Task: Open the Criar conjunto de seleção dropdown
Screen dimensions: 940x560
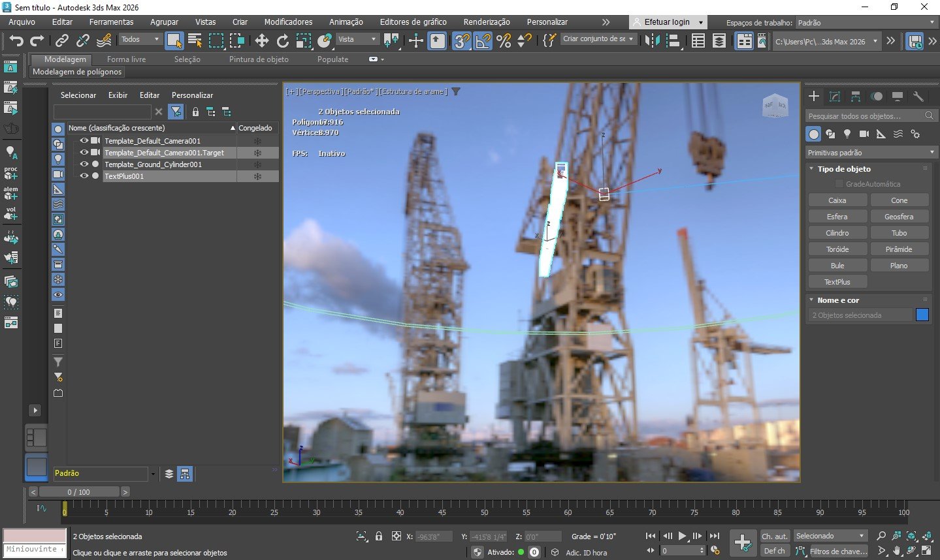Action: point(598,39)
